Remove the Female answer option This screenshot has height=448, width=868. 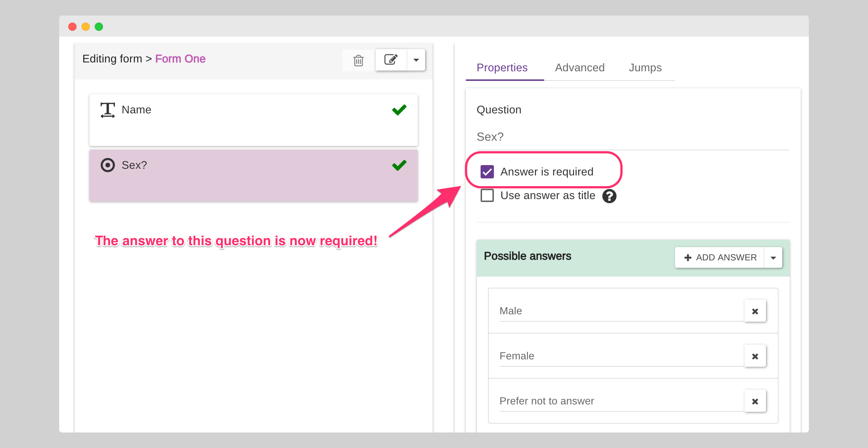coord(755,356)
